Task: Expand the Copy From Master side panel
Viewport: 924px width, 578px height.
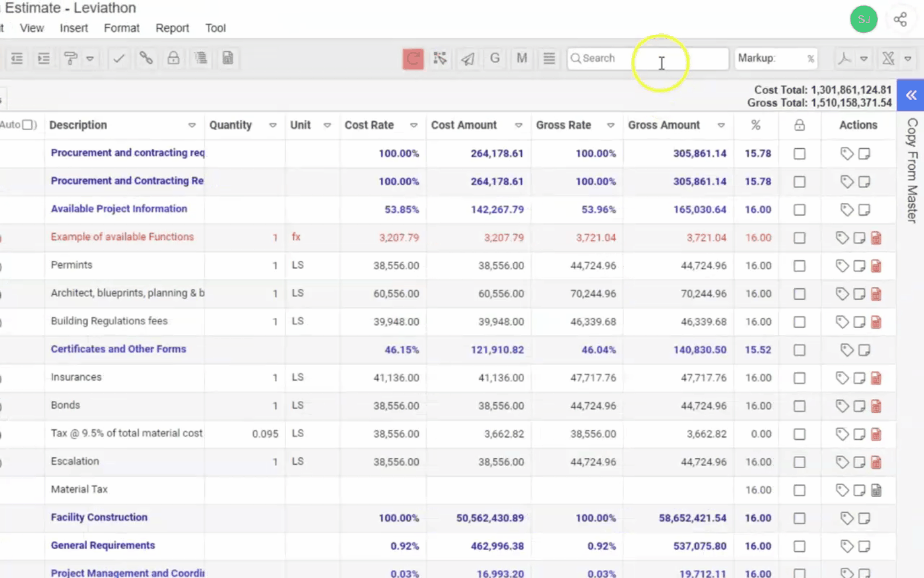Action: [911, 95]
